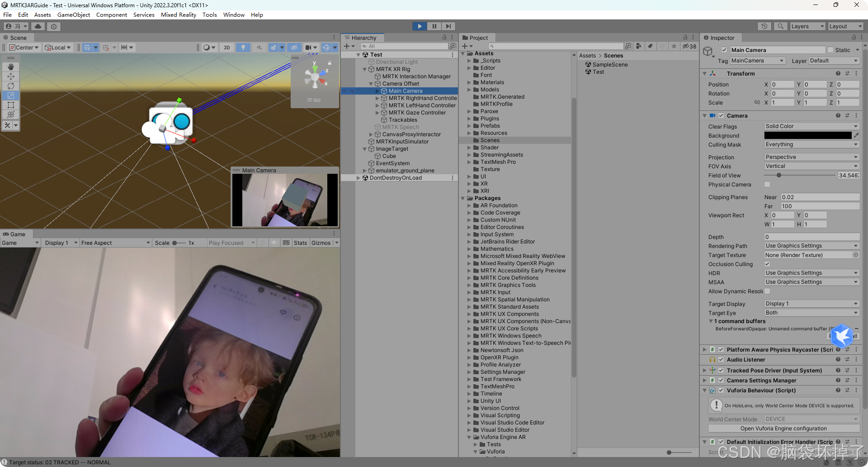Open Free Aspect dropdown
The image size is (868, 467).
(116, 243)
